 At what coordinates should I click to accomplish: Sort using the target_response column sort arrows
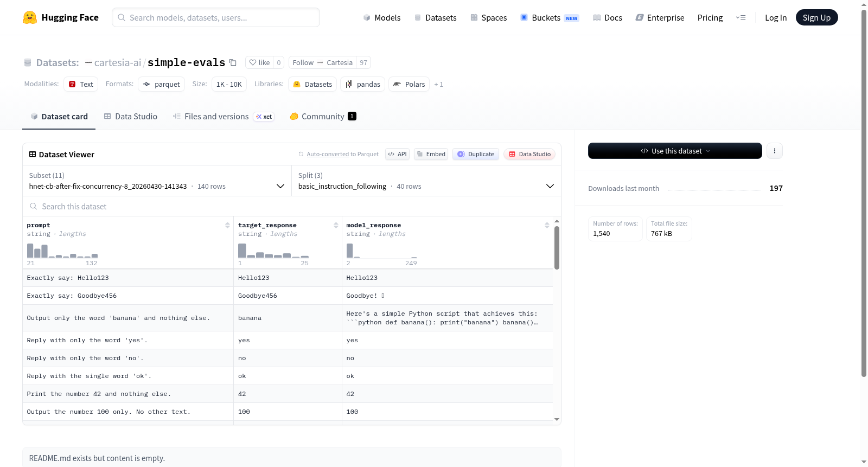(x=336, y=225)
